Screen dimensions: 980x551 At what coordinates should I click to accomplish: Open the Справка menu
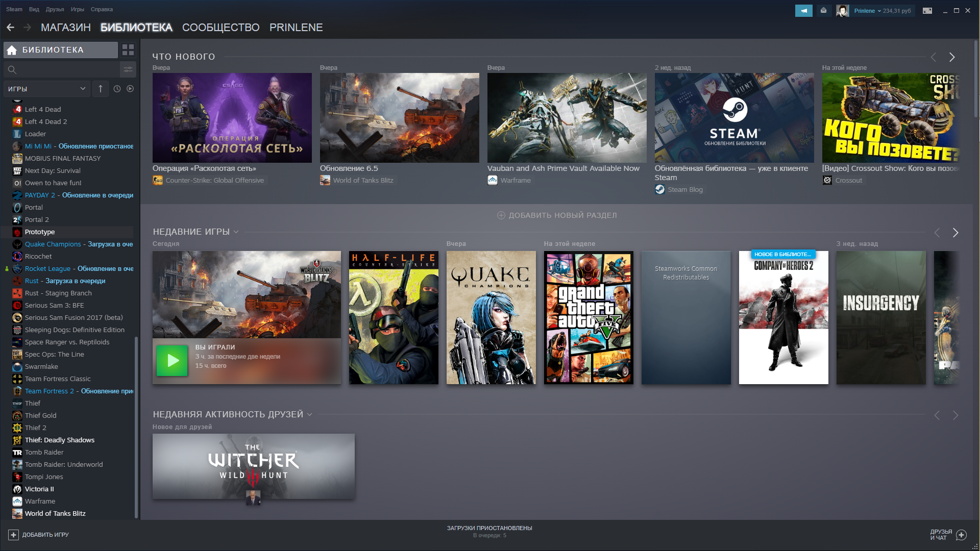click(102, 9)
